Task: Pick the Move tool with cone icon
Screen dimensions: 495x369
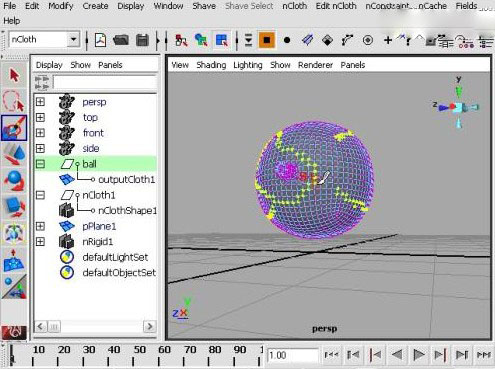Action: (x=14, y=155)
